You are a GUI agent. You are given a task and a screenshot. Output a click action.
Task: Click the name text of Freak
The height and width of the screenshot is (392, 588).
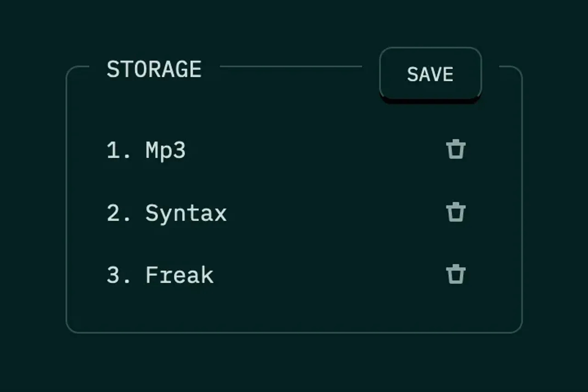pyautogui.click(x=179, y=274)
